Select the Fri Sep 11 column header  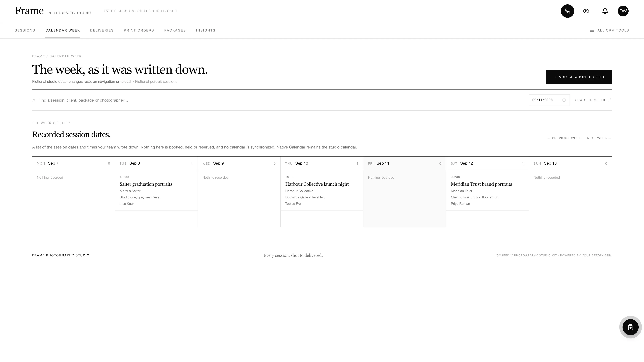405,163
